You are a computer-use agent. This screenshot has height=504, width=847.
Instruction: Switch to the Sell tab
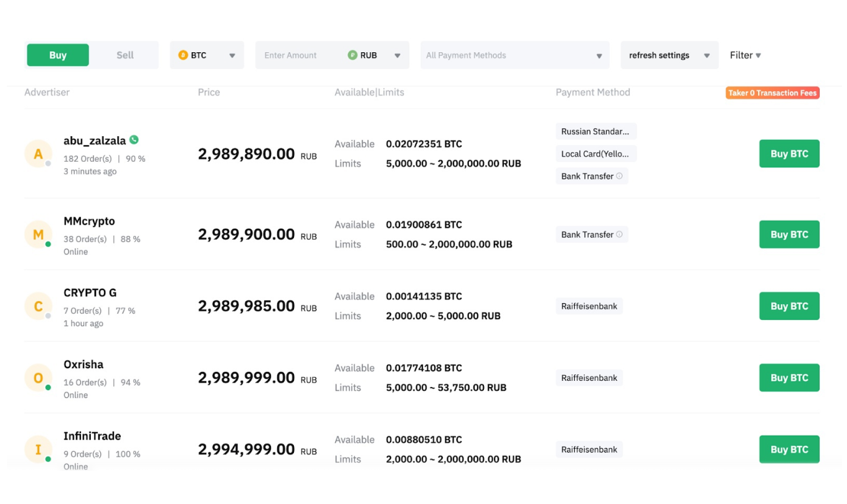point(125,55)
